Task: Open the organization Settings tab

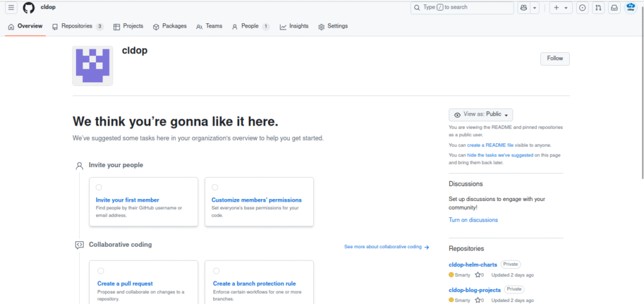Action: (x=333, y=26)
